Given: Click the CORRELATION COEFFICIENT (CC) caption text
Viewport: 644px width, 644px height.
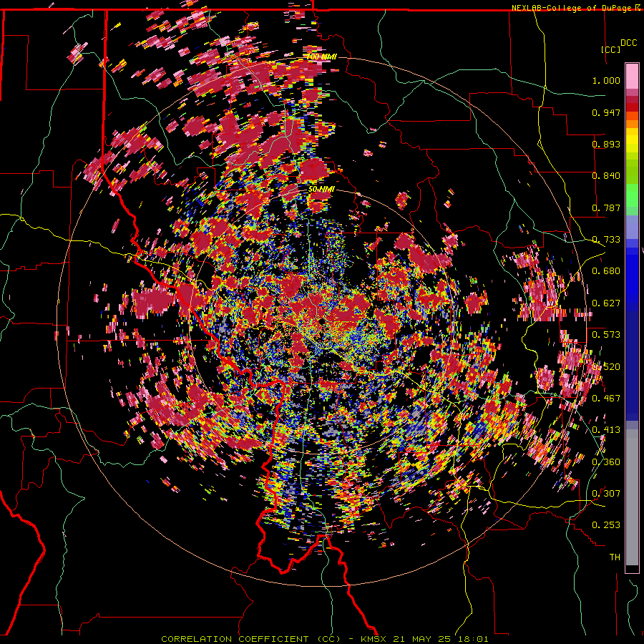Looking at the screenshot, I should point(250,639).
